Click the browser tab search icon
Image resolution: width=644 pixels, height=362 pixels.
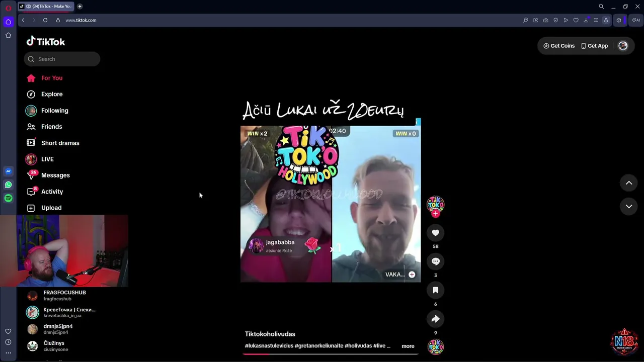point(601,7)
